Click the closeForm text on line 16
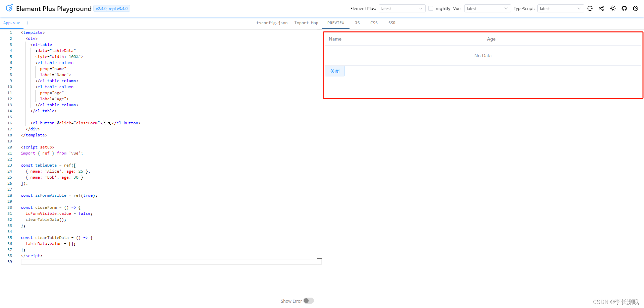Screen dimensions: 644x308 pos(87,123)
